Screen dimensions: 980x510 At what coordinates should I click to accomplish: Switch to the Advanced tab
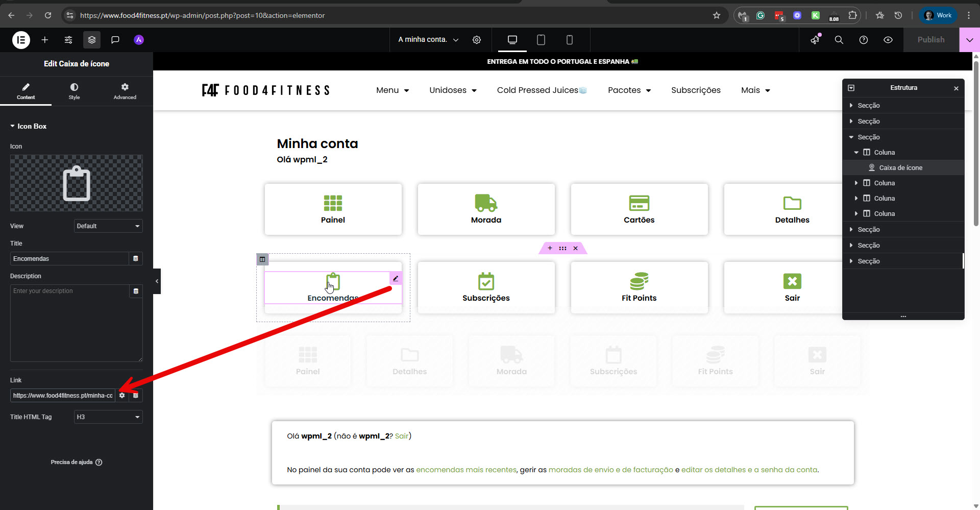tap(125, 91)
